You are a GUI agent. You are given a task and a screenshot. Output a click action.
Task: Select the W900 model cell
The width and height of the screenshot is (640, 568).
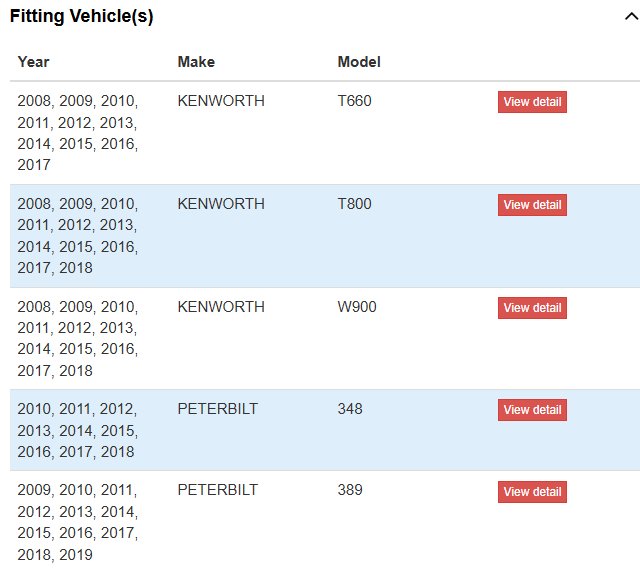point(357,306)
